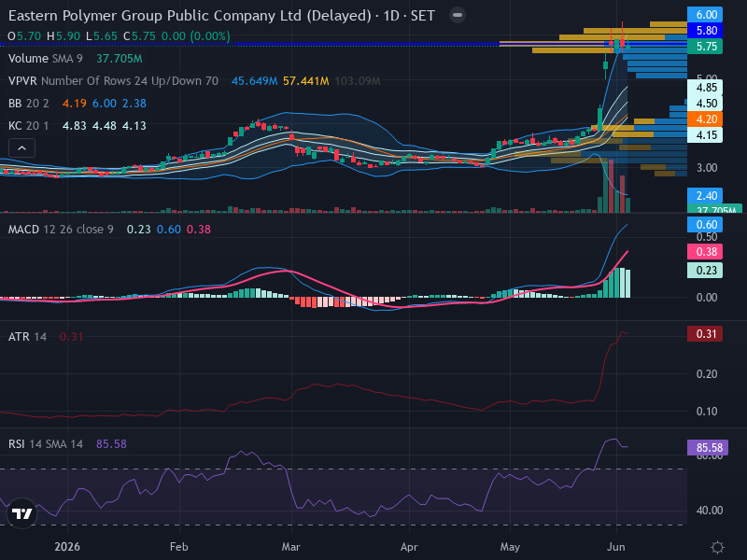Click the Apr label on time axis
Screen dimensions: 747x560
[409, 547]
